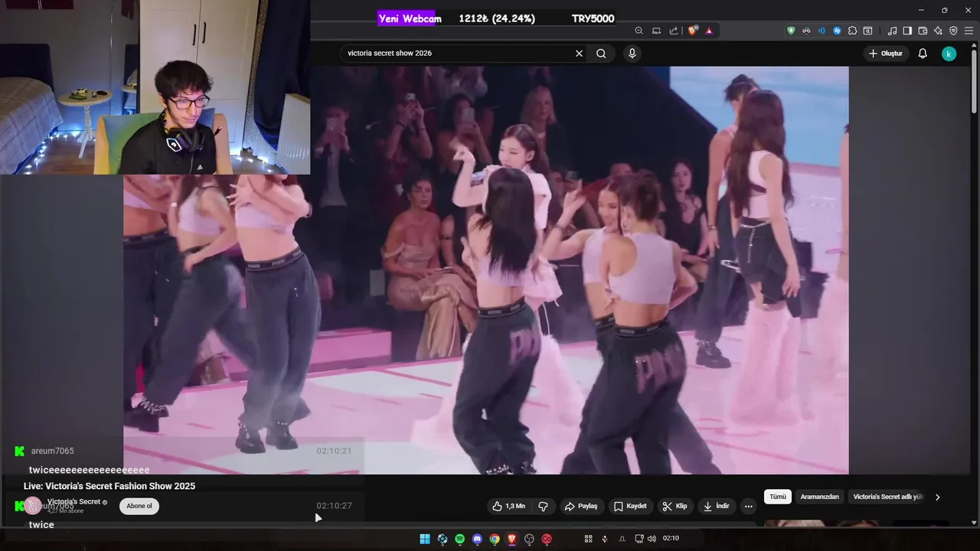Viewport: 980px width, 551px height.
Task: Open the browser hamburger main menu
Action: point(969,31)
